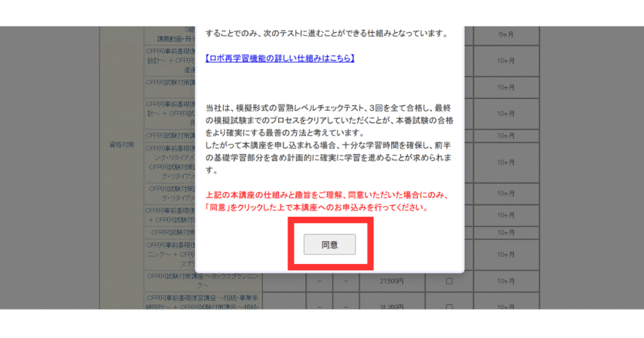Select the 6ヶ月 duration cell

(x=506, y=35)
